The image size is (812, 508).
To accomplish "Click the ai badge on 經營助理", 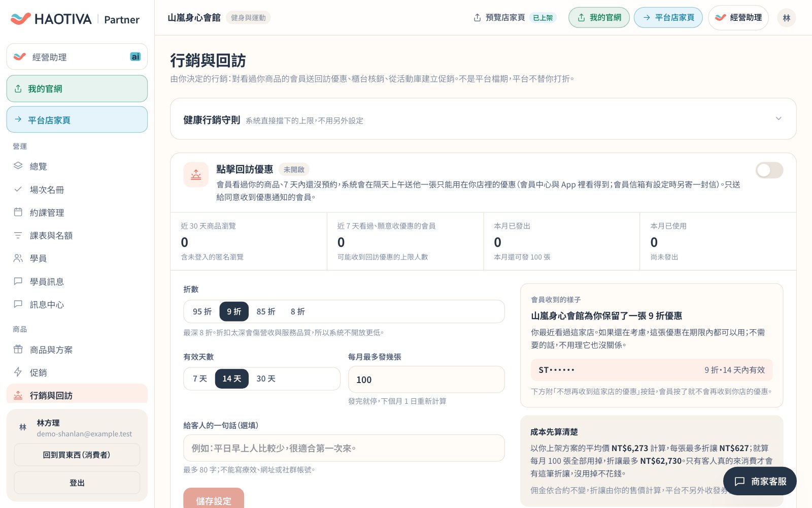I will [136, 56].
